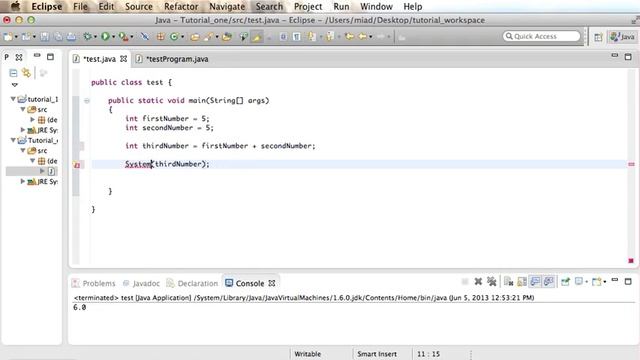
Task: Open the Package Explorer view menu triangle
Action: (15, 85)
